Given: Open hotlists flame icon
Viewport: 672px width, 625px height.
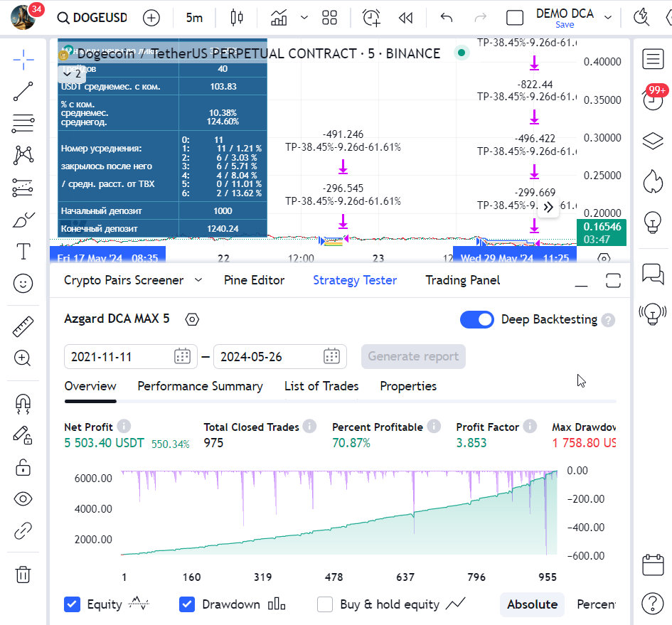Looking at the screenshot, I should (x=653, y=181).
